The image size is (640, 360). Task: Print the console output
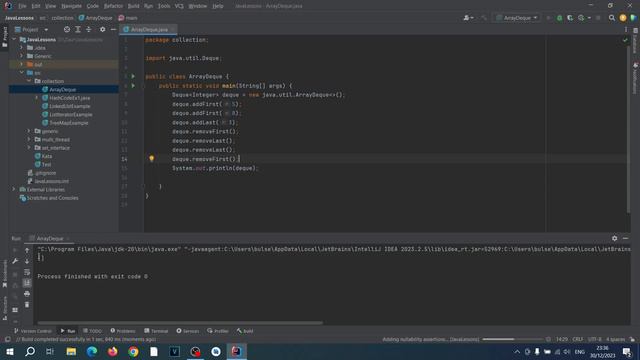click(27, 293)
